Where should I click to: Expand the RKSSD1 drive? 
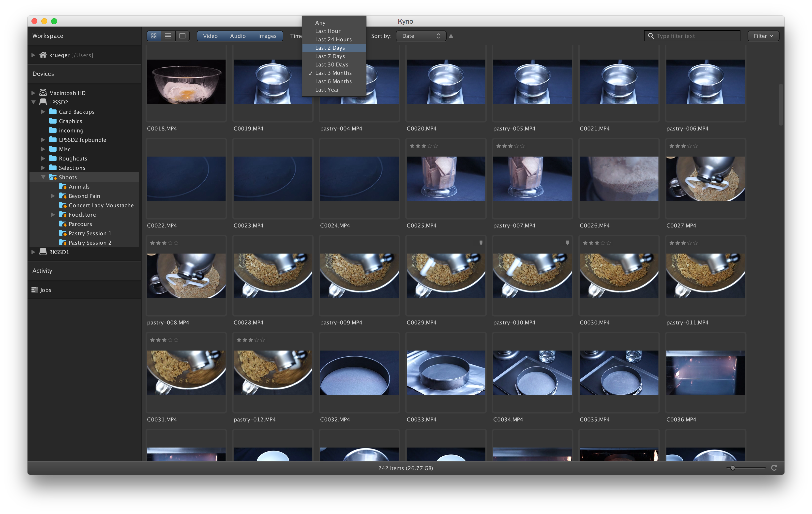pos(33,252)
